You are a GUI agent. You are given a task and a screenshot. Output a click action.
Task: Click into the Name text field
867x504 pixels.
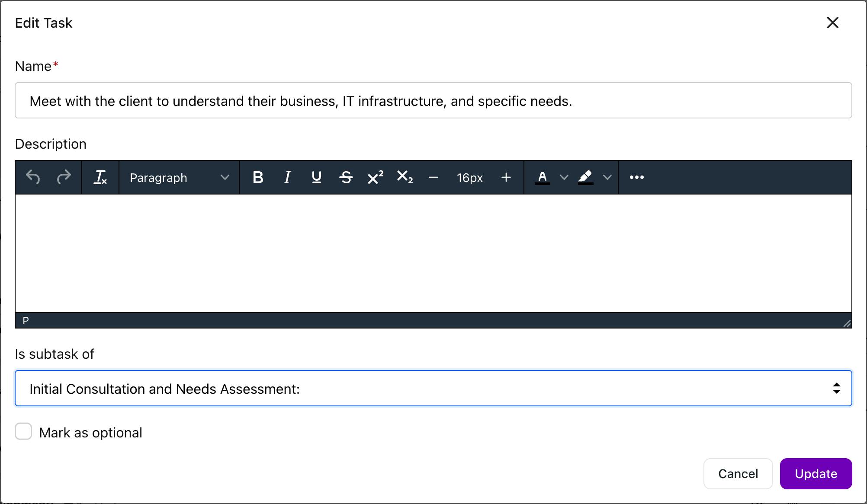[x=433, y=101]
